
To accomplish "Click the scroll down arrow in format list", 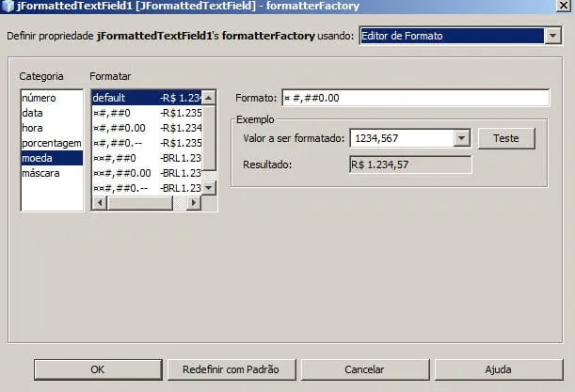I will tap(210, 189).
